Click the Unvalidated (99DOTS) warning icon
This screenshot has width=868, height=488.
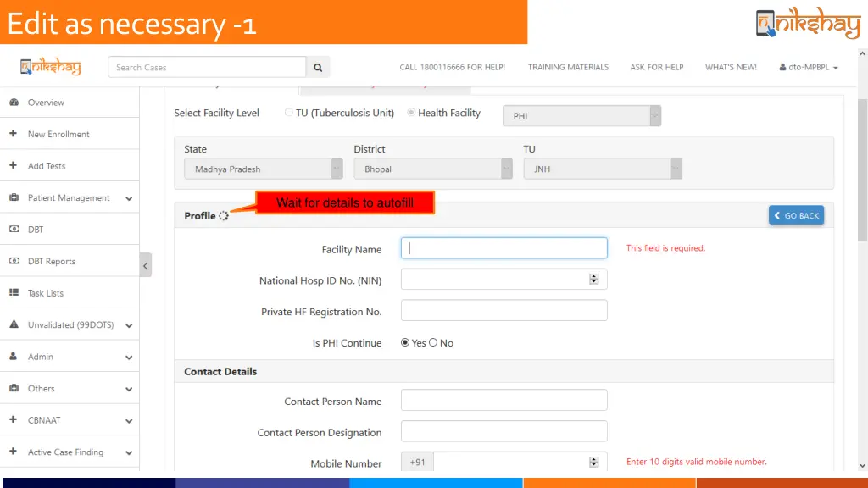[14, 324]
